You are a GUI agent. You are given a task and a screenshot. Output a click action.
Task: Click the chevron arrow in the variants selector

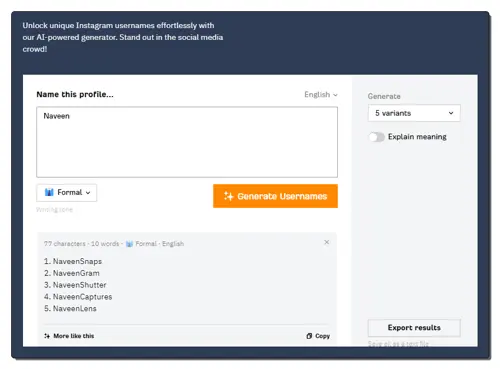click(x=451, y=113)
